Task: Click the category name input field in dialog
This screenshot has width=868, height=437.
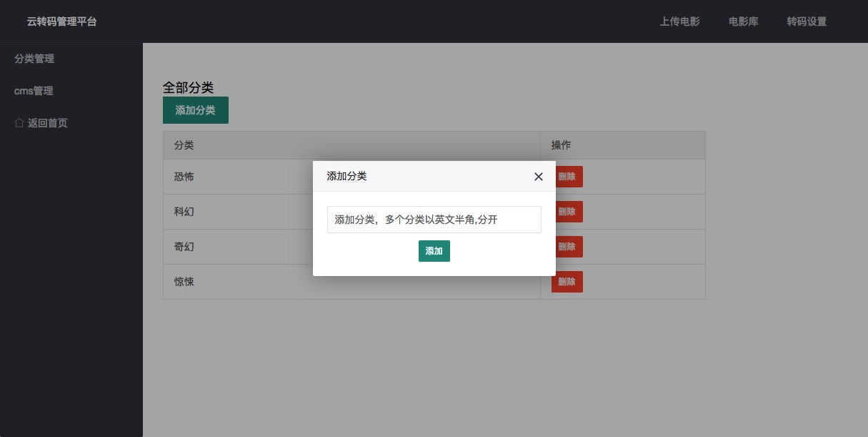Action: tap(434, 220)
